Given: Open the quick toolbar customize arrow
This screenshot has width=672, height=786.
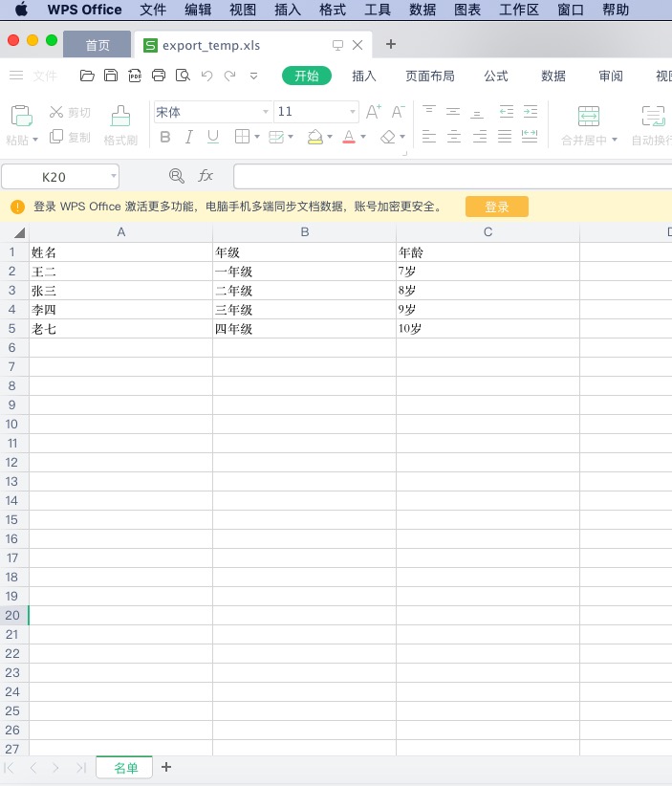Looking at the screenshot, I should click(253, 76).
